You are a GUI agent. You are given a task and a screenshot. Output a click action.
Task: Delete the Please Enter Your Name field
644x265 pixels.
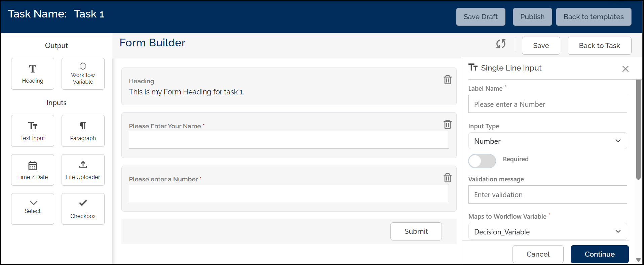[x=447, y=125]
